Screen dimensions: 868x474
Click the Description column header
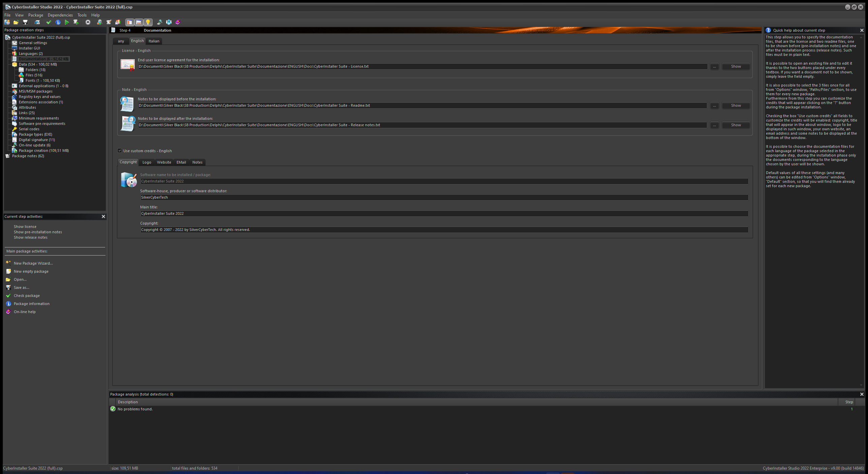[477, 402]
